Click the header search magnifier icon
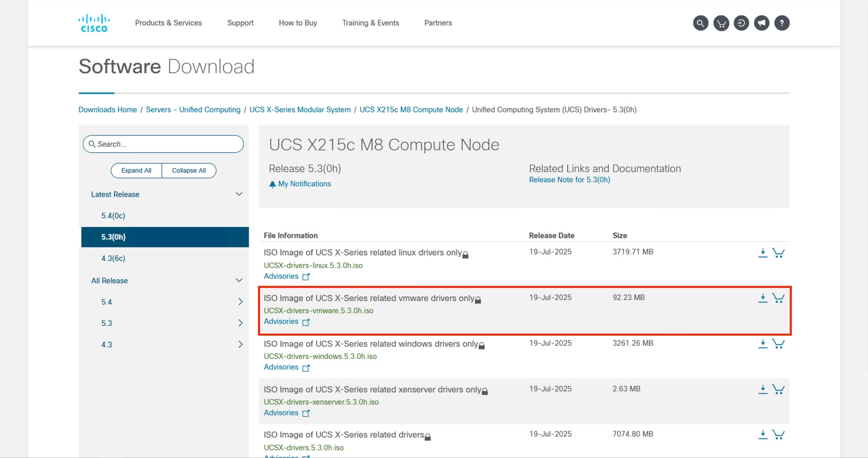868x458 pixels. click(x=700, y=23)
